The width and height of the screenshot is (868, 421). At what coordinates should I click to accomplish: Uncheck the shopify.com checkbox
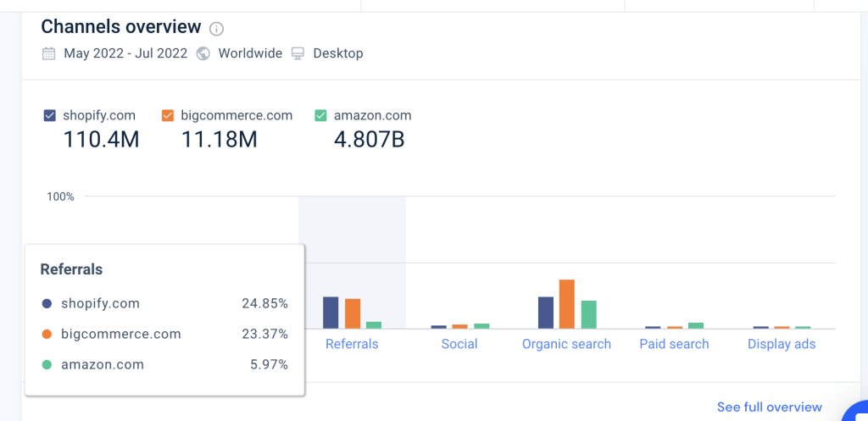49,115
